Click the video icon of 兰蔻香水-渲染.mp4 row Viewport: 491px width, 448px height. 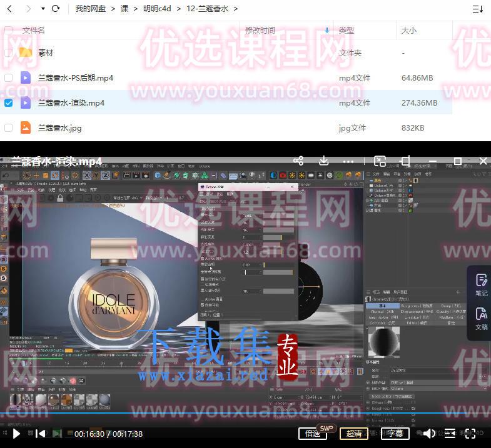coord(26,102)
